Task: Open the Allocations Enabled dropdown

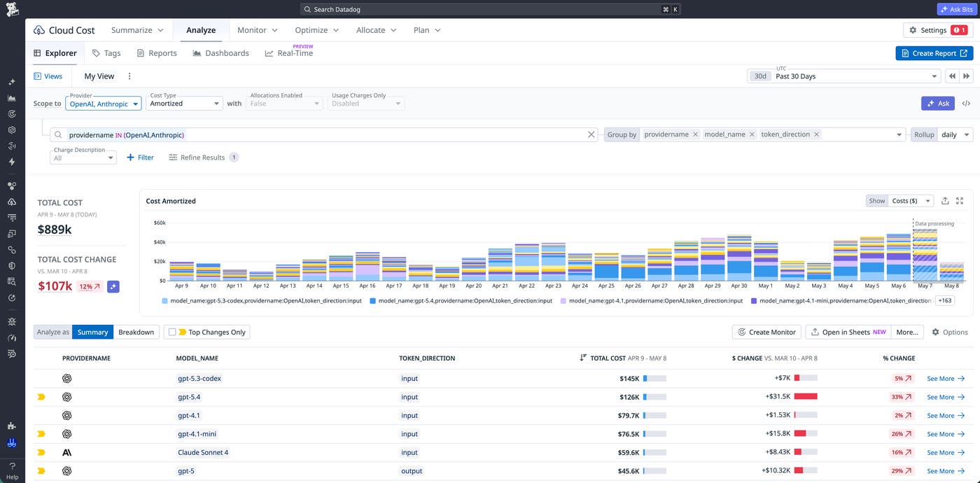Action: 285,103
